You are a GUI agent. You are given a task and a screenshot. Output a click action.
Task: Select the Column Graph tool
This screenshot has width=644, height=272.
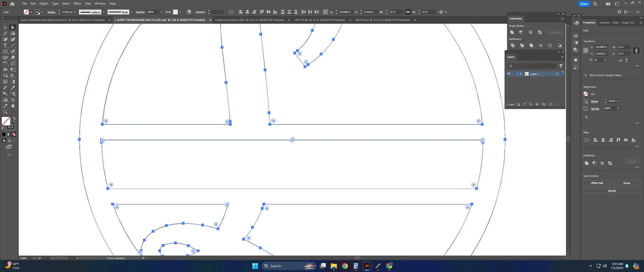coord(5,100)
